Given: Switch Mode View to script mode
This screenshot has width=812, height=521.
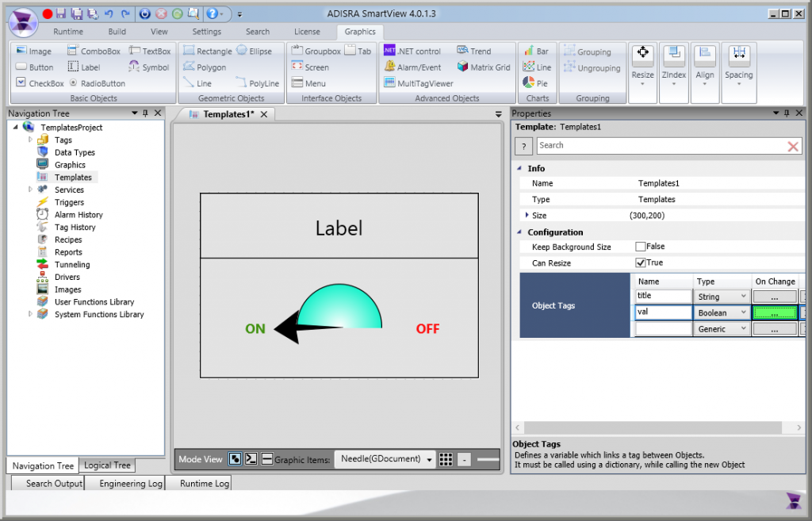Looking at the screenshot, I should (251, 459).
